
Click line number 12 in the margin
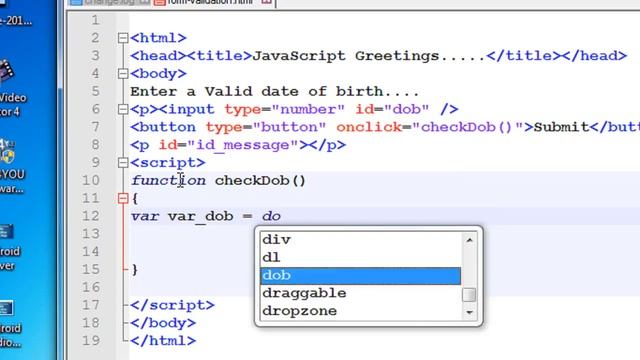tap(91, 216)
